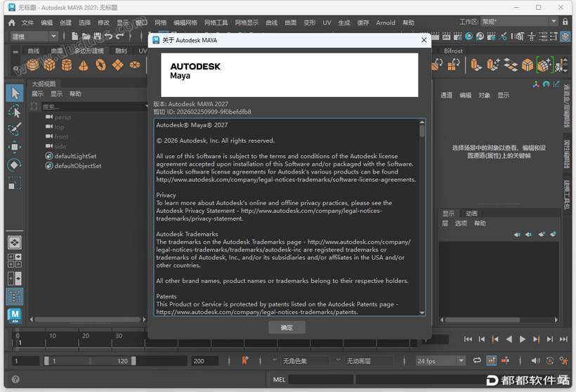Click the Outliner horizontal scrollbar
Viewport: 576px width, 392px height.
(x=88, y=320)
